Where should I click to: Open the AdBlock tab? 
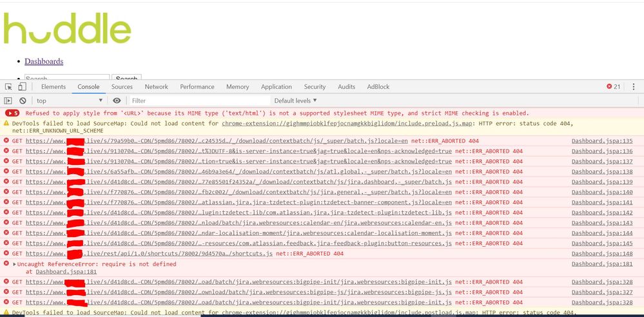(378, 86)
